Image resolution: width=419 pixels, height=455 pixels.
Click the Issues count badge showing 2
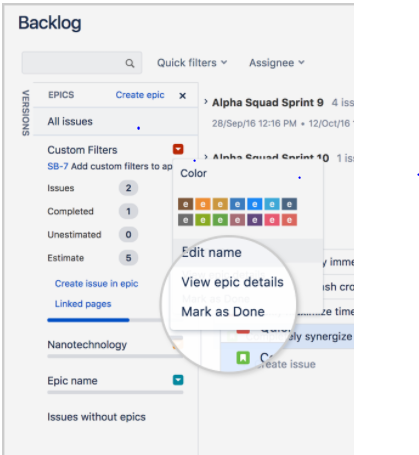[128, 188]
